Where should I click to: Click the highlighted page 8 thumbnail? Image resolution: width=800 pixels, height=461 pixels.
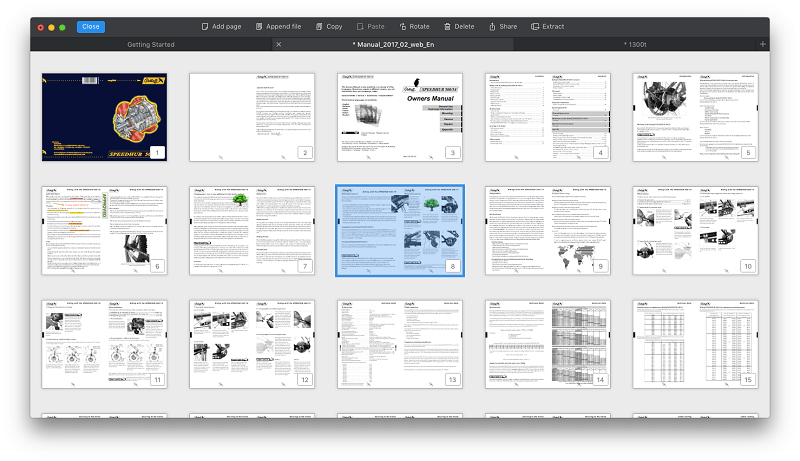pyautogui.click(x=400, y=230)
